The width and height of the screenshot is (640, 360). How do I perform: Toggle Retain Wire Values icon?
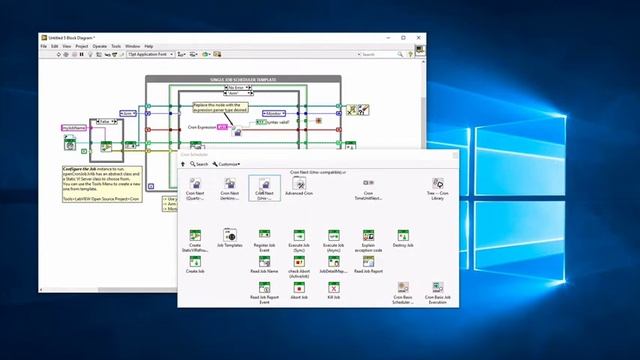(x=99, y=54)
